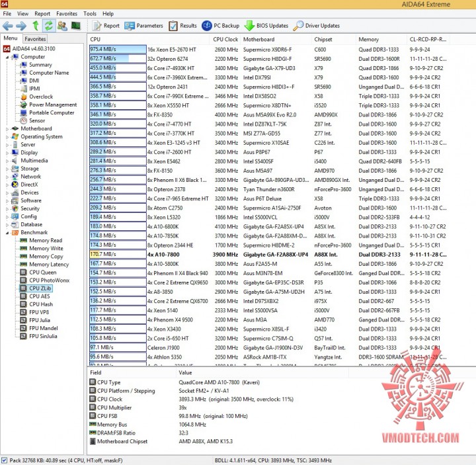Expand the Operating System node
476x465 pixels.
coord(7,137)
